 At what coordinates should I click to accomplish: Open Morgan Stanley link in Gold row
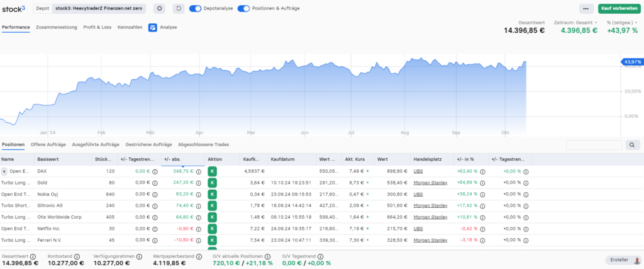coord(430,183)
